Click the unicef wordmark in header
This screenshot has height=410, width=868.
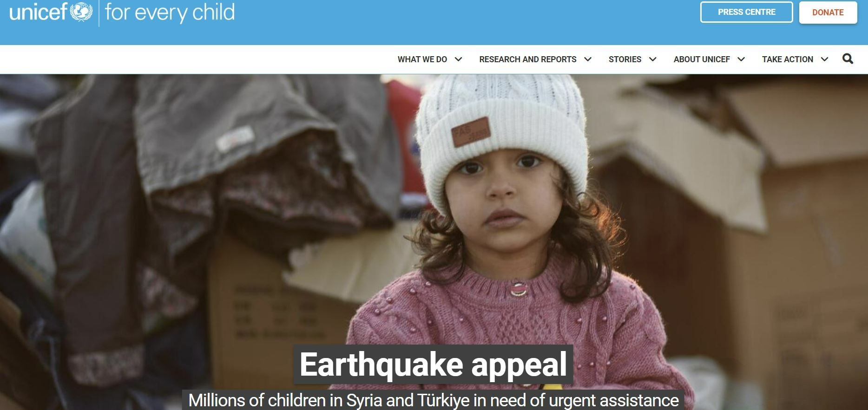tap(39, 12)
